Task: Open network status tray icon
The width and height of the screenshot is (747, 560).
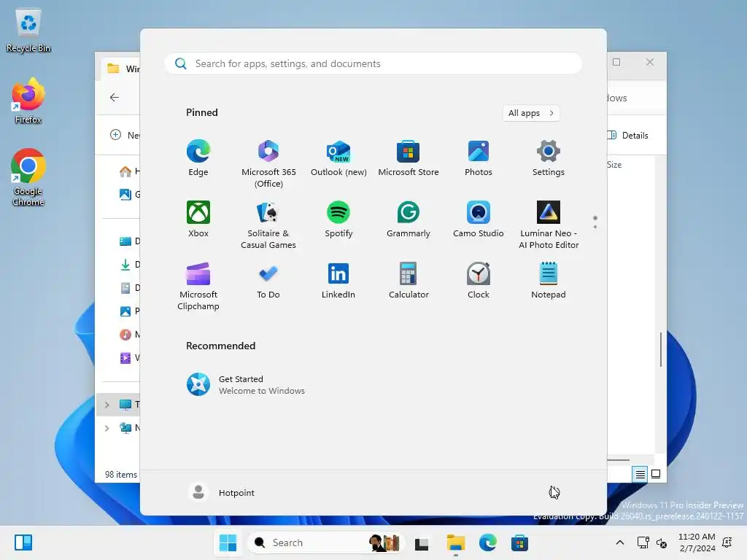Action: click(643, 542)
